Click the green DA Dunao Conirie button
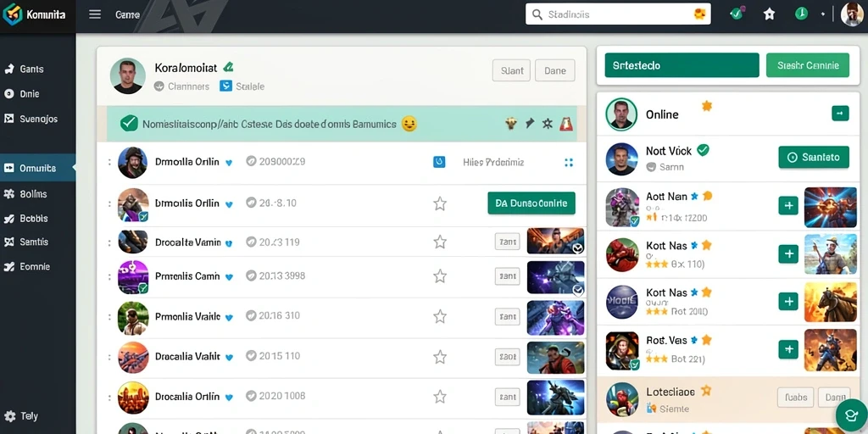Screen dimensions: 868x434 tap(531, 203)
